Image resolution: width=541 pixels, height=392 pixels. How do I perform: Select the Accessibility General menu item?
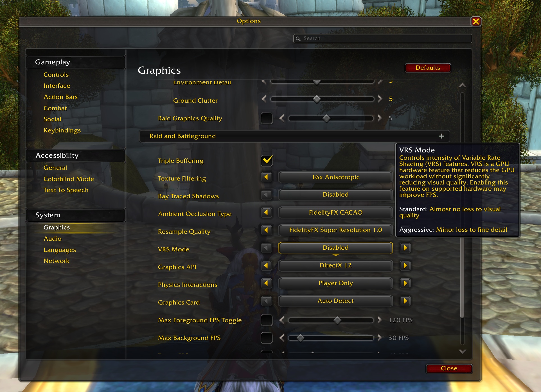55,167
